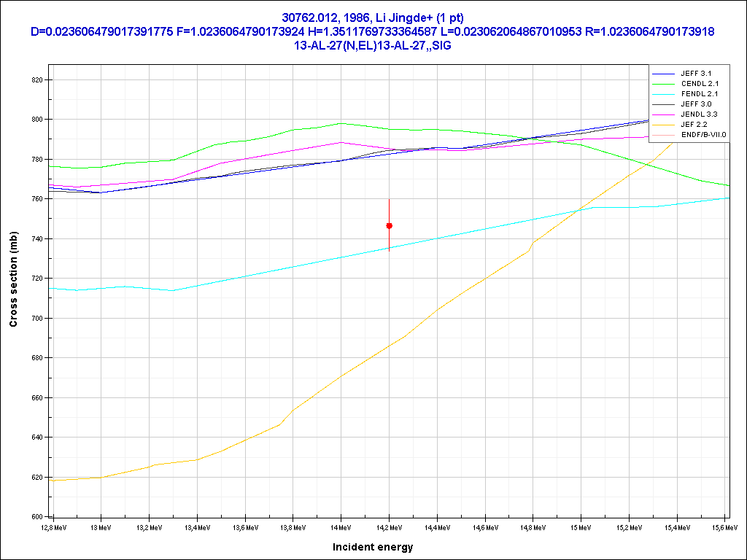Click the 'Cross section (mb)' axis label
Viewport: 747px width, 560px height.
click(13, 279)
